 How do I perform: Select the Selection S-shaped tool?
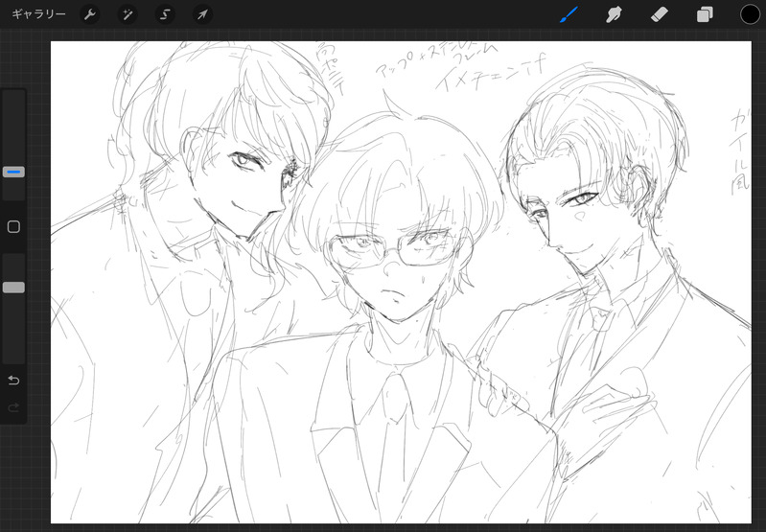click(x=165, y=14)
